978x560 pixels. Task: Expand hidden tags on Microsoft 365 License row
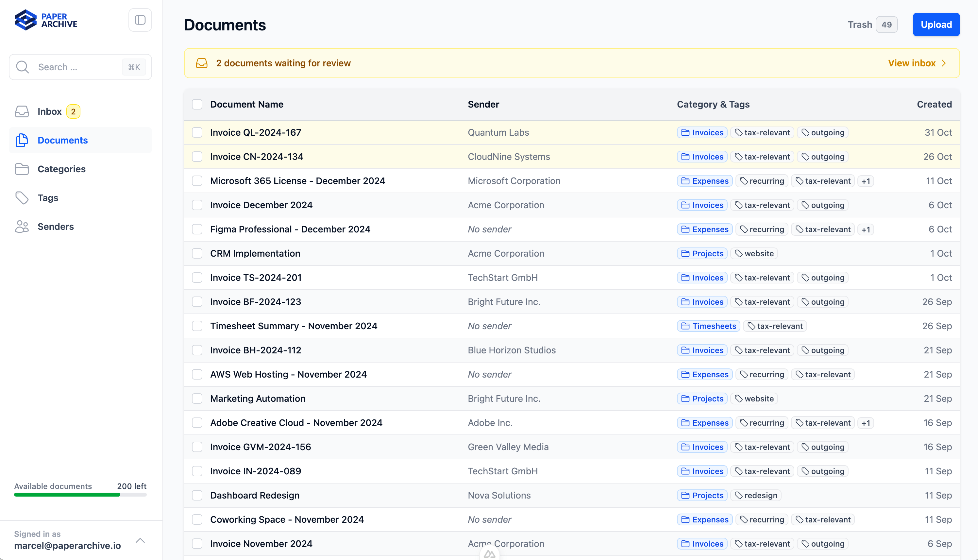[866, 181]
